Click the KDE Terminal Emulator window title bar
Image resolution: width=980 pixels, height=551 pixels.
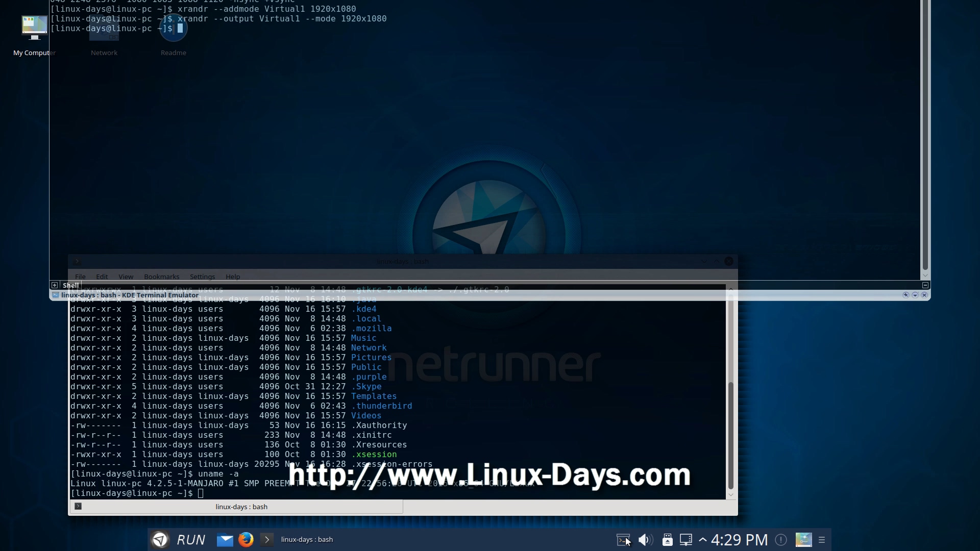pyautogui.click(x=490, y=295)
